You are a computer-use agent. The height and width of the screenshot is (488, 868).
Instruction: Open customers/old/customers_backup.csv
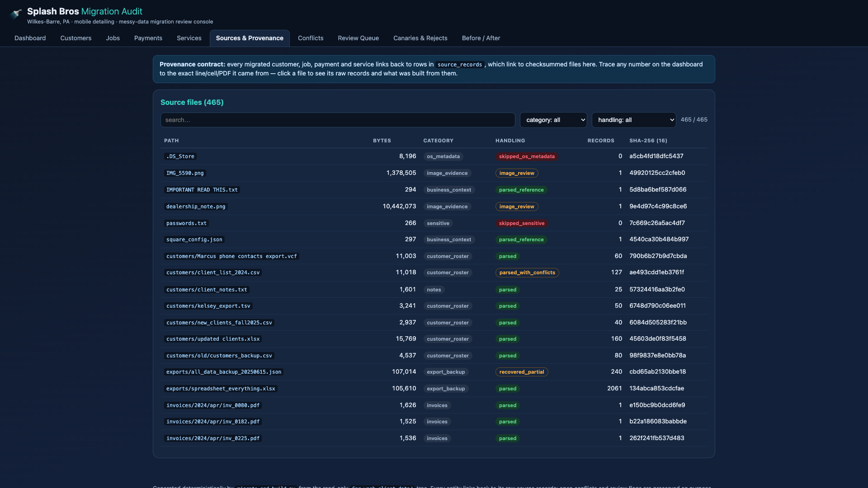(x=219, y=356)
